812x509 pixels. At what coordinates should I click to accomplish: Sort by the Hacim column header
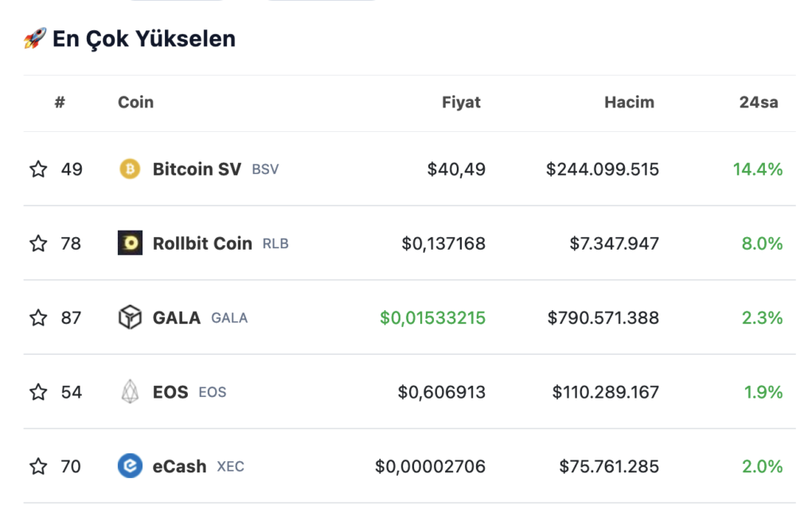click(629, 103)
